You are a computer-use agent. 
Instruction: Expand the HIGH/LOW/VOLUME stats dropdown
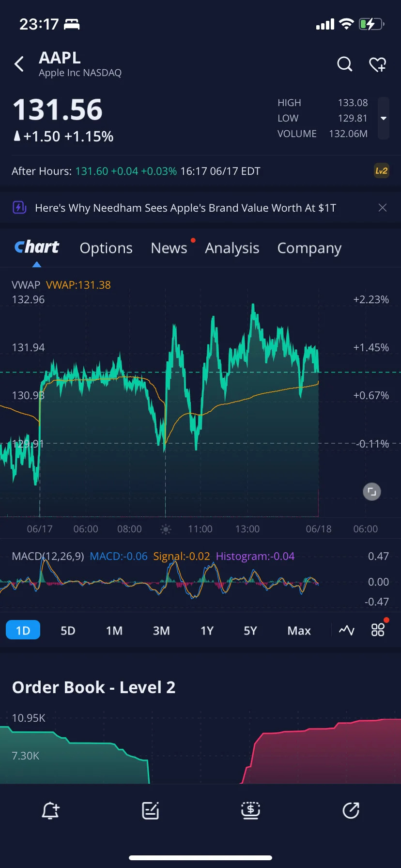(x=384, y=118)
